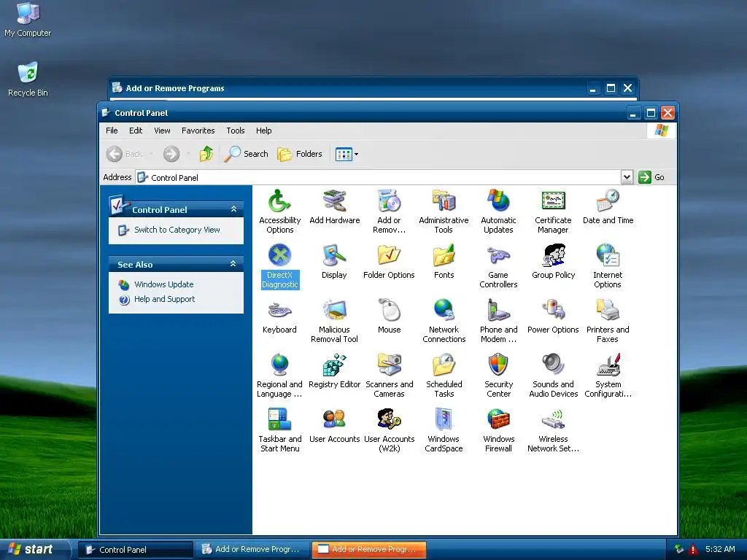Screen dimensions: 747x560
Task: Click into the Address bar field
Action: point(379,177)
